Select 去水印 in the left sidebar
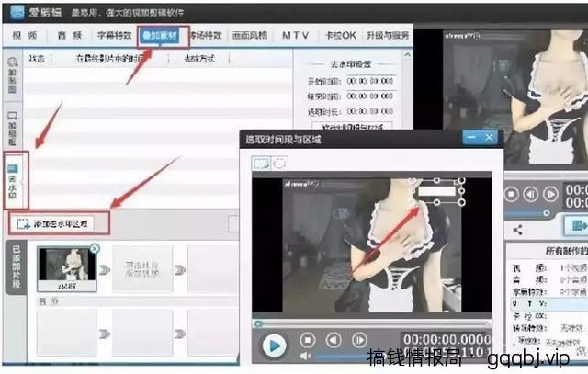588x374 pixels. pyautogui.click(x=13, y=181)
